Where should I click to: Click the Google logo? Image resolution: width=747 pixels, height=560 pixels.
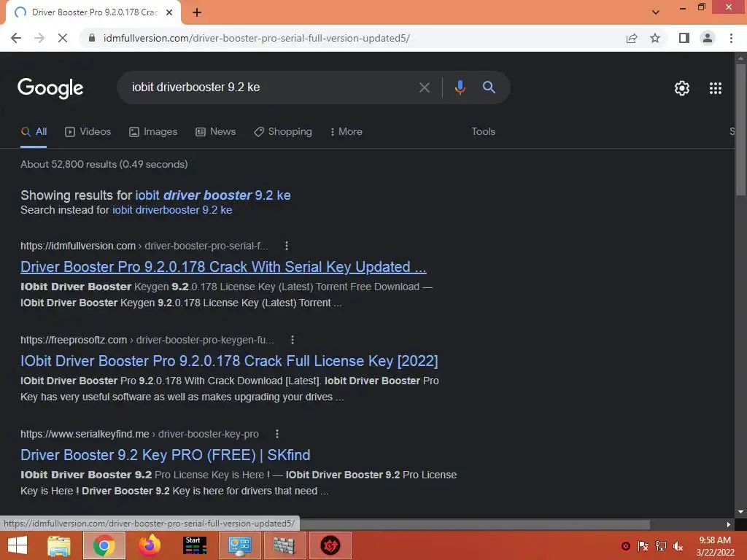click(x=50, y=88)
